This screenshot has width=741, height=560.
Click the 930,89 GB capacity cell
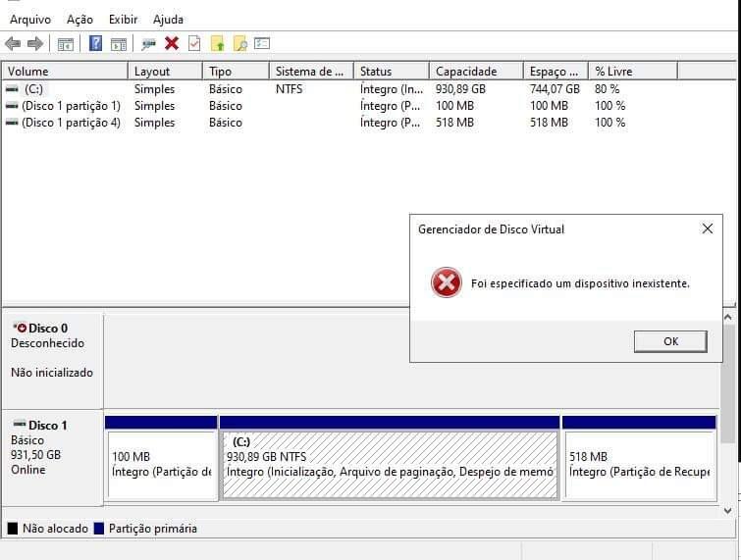460,89
